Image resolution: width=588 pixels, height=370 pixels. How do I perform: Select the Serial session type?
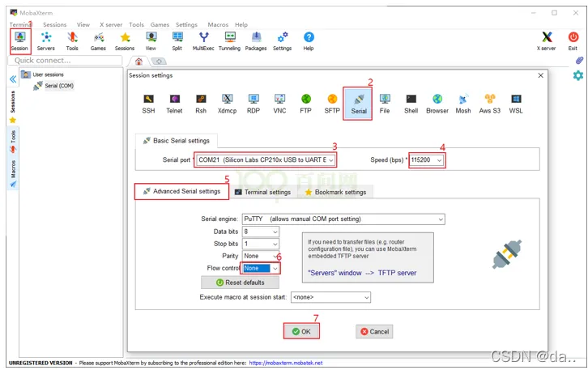pyautogui.click(x=359, y=104)
